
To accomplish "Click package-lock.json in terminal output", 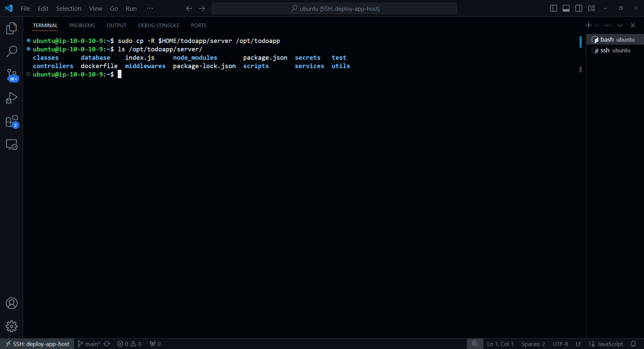I will coord(204,66).
